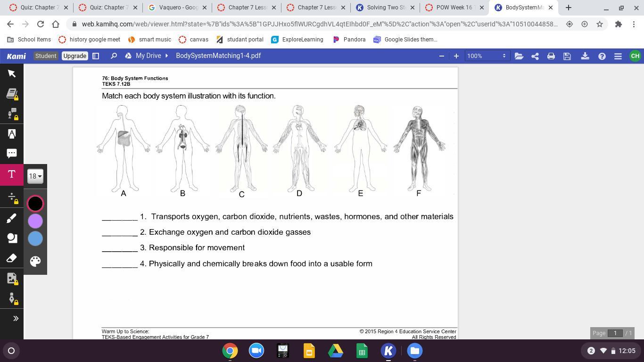Open the smart music bookmark

point(149,40)
